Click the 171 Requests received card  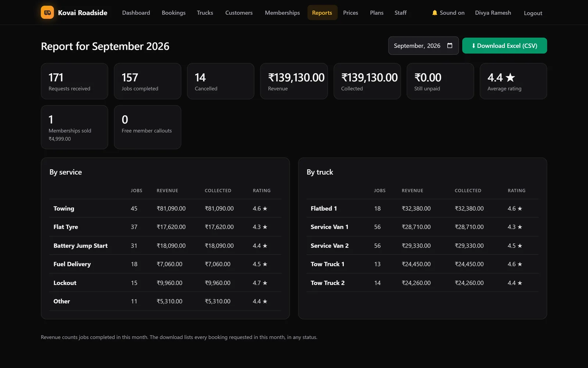74,81
